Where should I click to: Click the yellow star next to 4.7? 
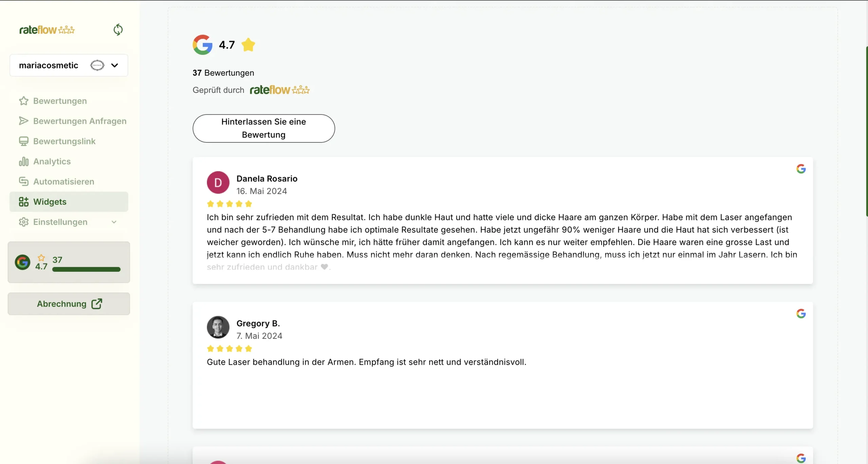tap(248, 45)
